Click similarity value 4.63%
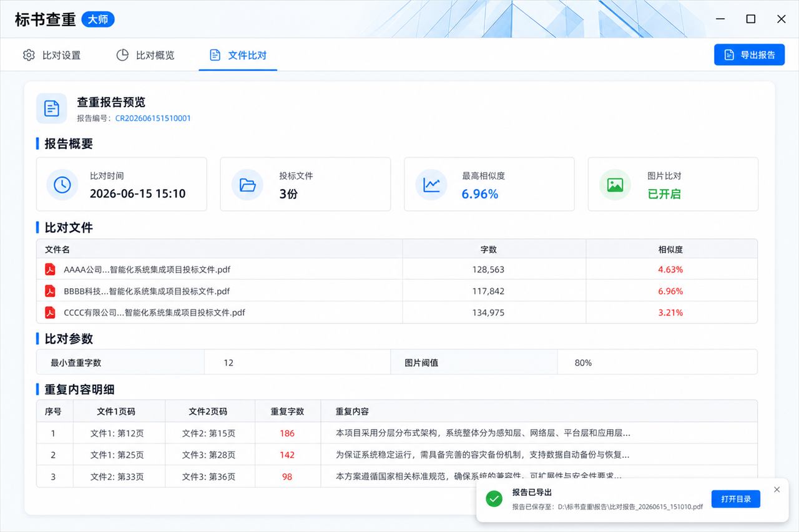 (670, 270)
